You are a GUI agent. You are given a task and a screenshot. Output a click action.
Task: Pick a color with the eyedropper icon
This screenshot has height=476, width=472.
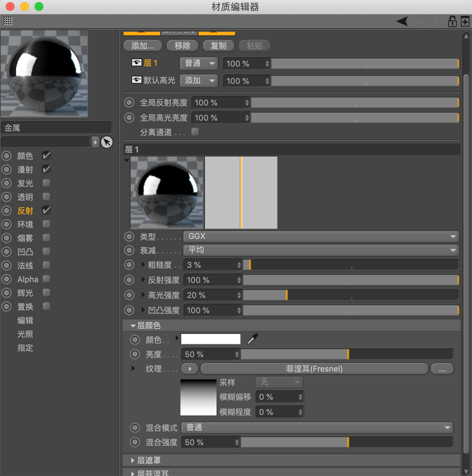point(252,339)
